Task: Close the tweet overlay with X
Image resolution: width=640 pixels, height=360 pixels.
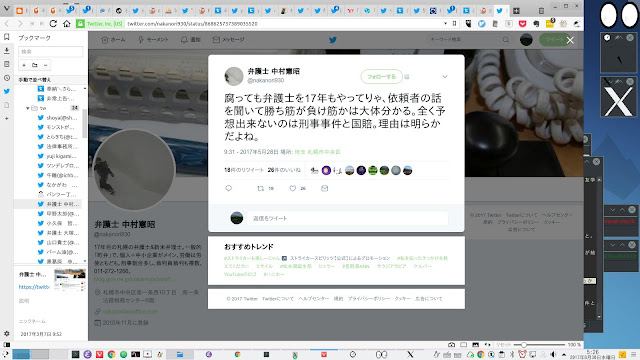Action: tap(570, 40)
